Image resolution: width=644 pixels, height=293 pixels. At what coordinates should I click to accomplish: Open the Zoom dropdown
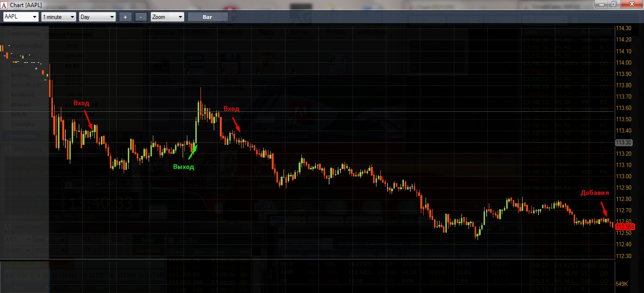167,17
